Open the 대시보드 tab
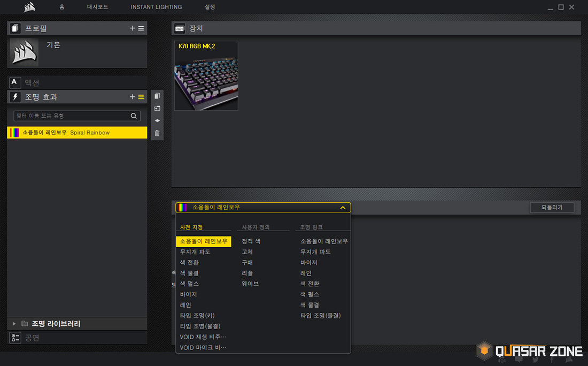 [x=97, y=7]
